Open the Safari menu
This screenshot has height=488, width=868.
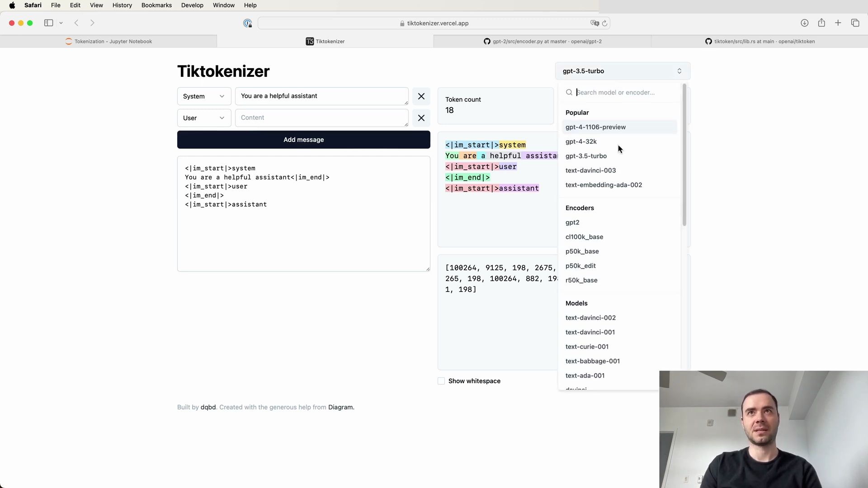33,5
